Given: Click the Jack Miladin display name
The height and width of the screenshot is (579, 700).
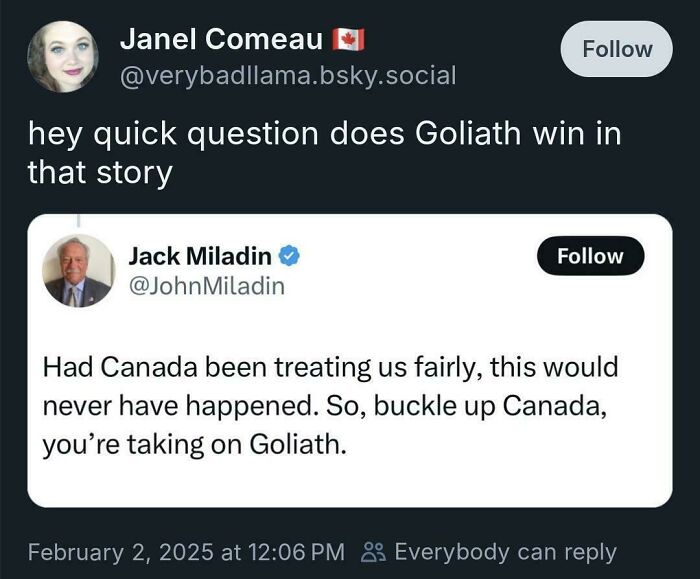Looking at the screenshot, I should [x=199, y=256].
